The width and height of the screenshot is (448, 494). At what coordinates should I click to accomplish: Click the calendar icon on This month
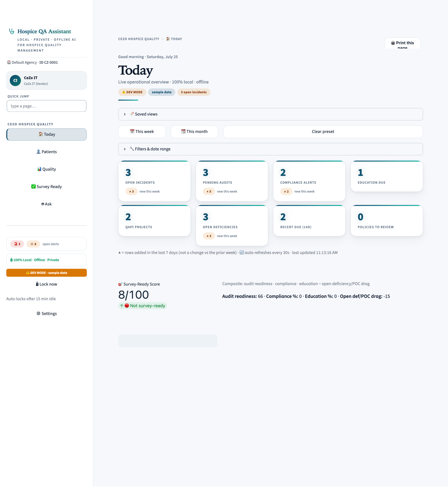(183, 131)
